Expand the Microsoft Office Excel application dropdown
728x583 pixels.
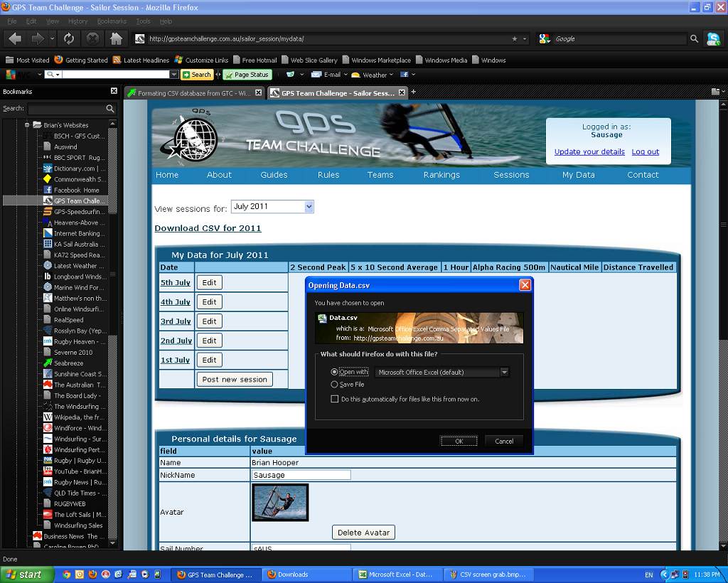504,372
